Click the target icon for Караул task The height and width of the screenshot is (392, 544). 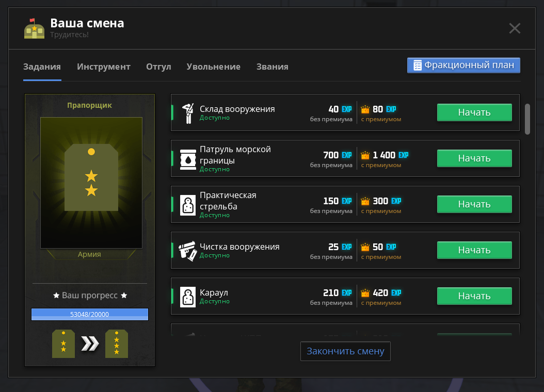[188, 297]
